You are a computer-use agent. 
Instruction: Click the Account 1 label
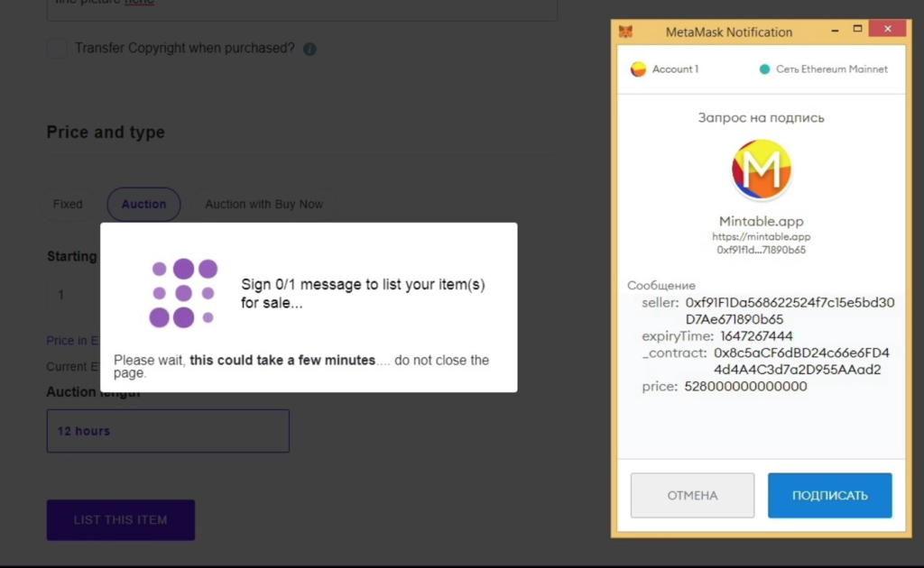pos(675,69)
